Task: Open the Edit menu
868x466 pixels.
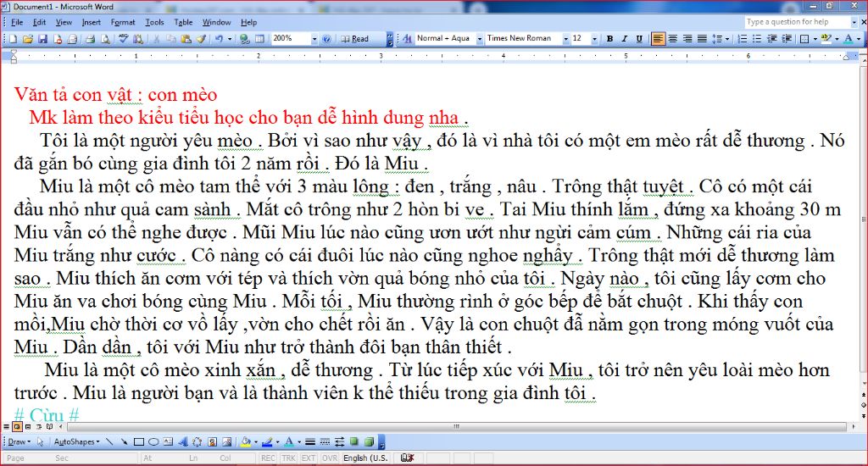Action: 39,22
